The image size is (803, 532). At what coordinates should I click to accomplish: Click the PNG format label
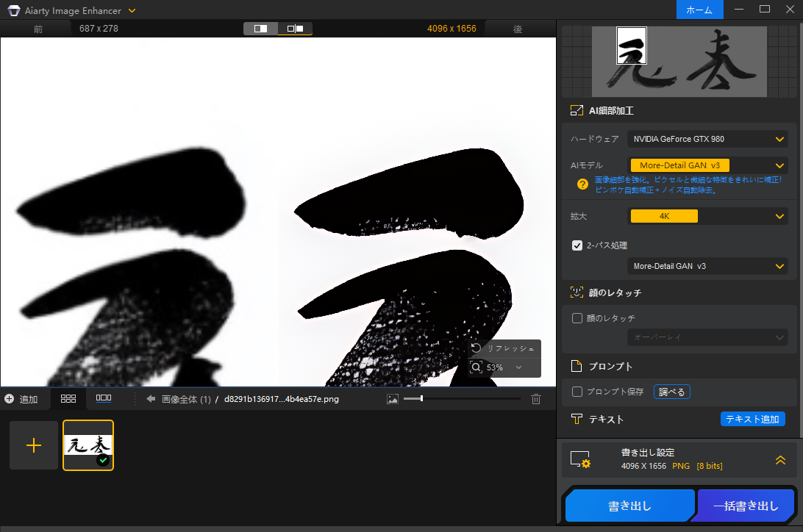[x=681, y=466]
